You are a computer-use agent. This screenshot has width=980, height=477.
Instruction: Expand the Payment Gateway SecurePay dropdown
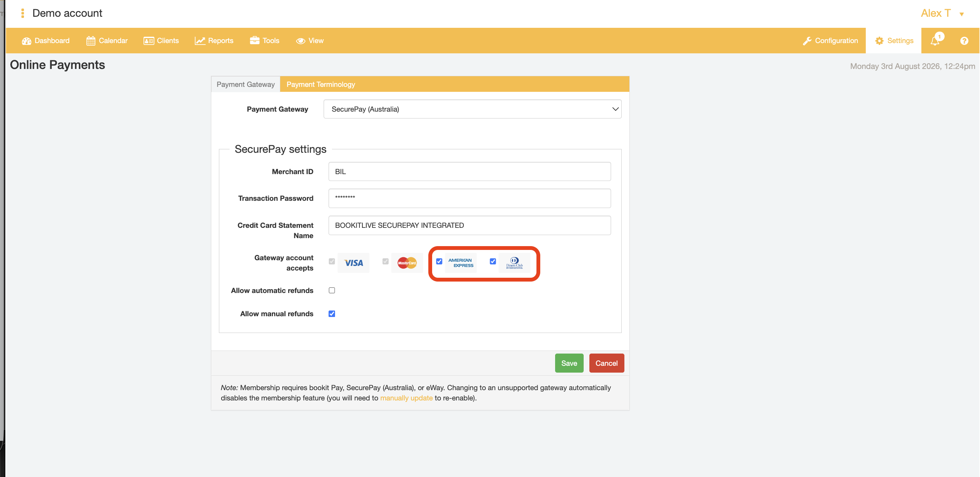click(472, 109)
